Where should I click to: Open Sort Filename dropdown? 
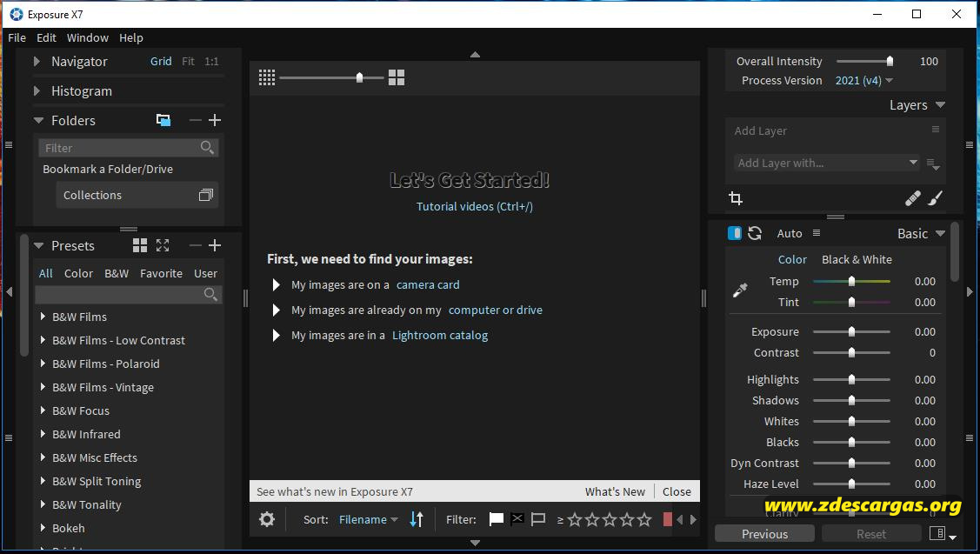click(368, 519)
